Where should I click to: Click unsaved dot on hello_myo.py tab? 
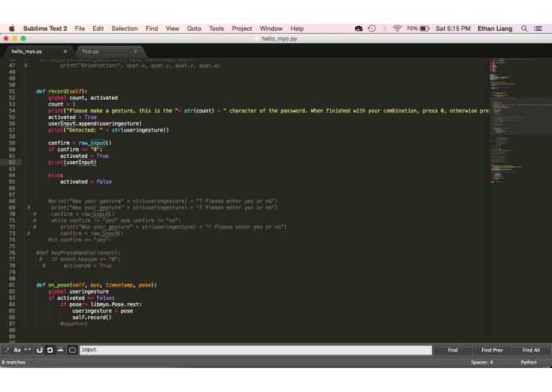click(65, 52)
